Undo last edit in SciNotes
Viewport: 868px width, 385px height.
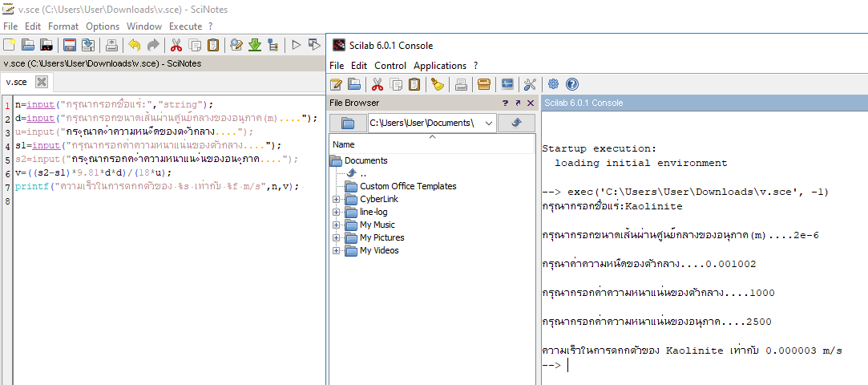[x=134, y=45]
